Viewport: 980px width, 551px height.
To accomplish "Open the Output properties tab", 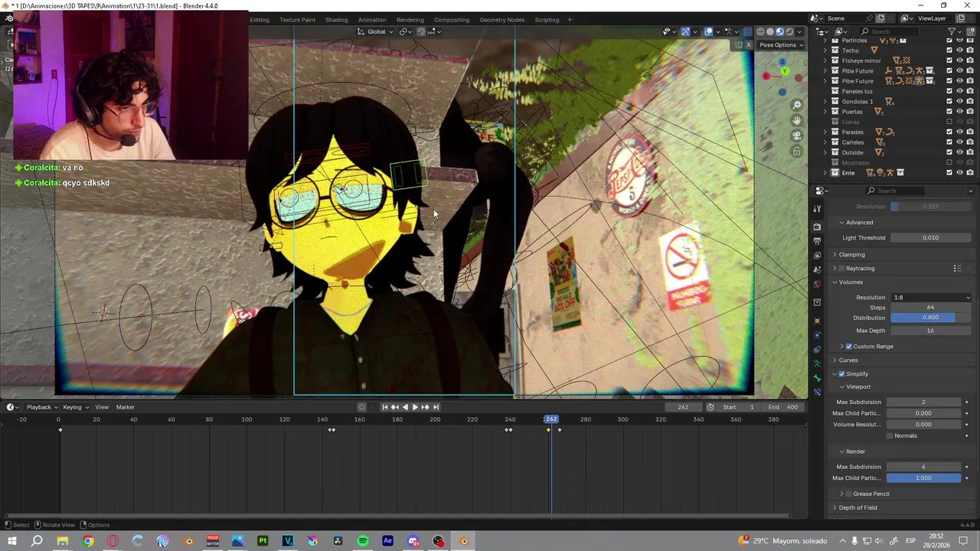I will (x=817, y=241).
